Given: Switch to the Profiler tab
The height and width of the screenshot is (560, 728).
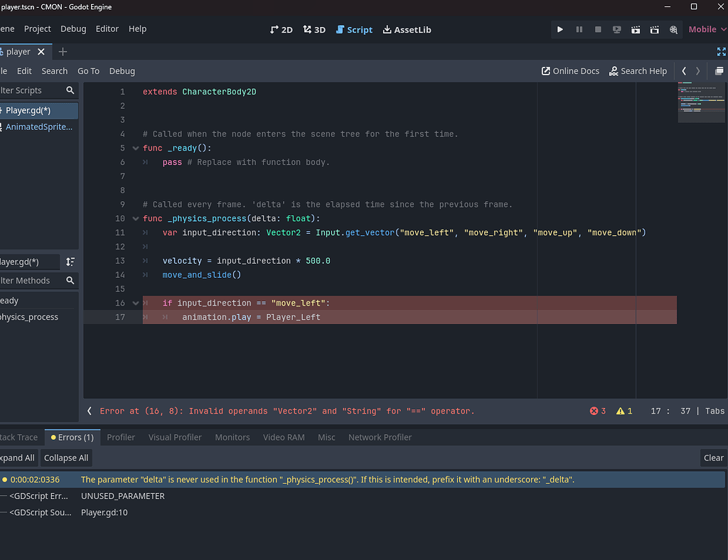Looking at the screenshot, I should (121, 437).
